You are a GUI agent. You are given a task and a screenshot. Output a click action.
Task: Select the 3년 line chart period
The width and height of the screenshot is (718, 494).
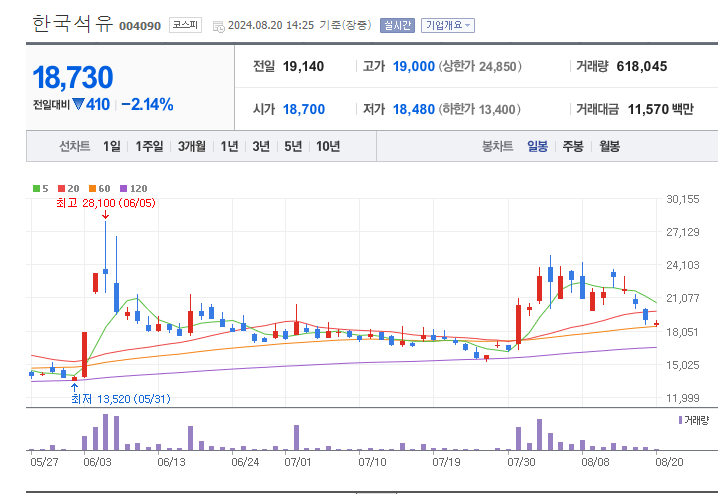pos(261,146)
